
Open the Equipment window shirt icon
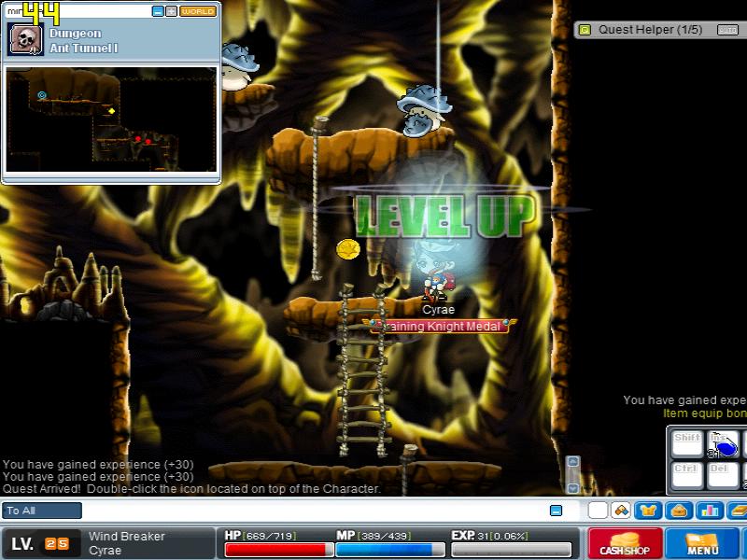click(x=649, y=511)
